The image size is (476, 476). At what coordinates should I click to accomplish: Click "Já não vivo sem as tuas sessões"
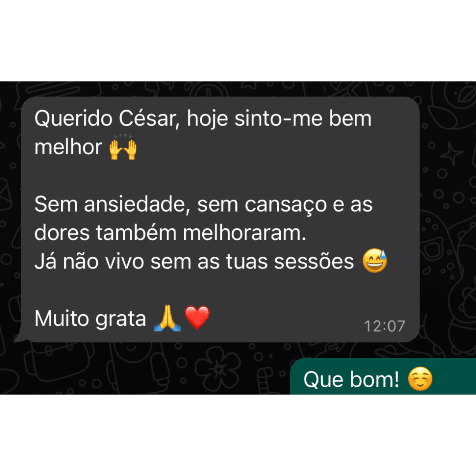pos(194,261)
